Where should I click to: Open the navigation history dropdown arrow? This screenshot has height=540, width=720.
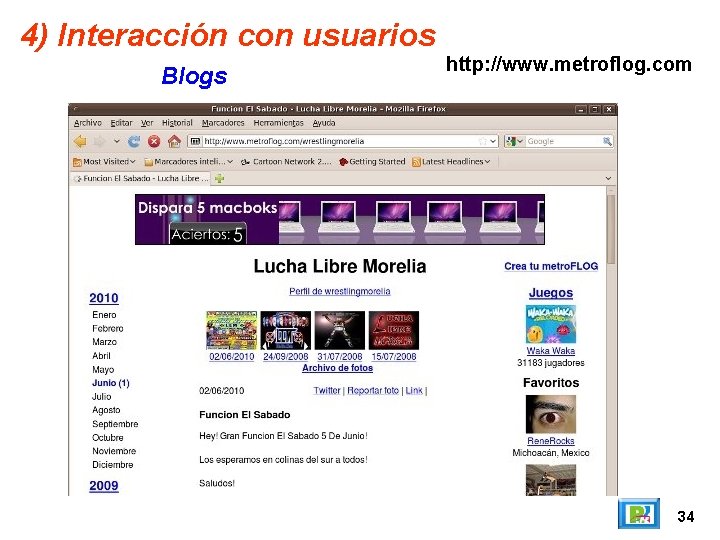pyautogui.click(x=117, y=141)
